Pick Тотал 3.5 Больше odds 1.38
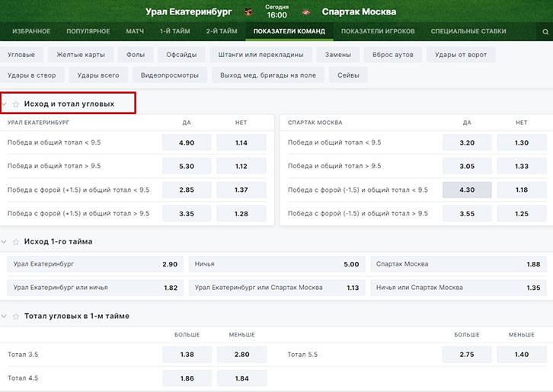Image resolution: width=553 pixels, height=392 pixels. (187, 355)
